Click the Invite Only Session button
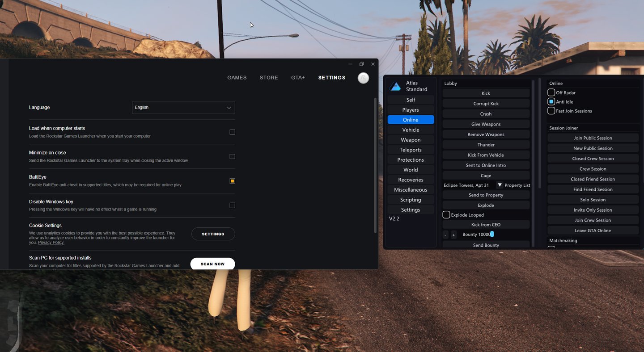 [593, 210]
